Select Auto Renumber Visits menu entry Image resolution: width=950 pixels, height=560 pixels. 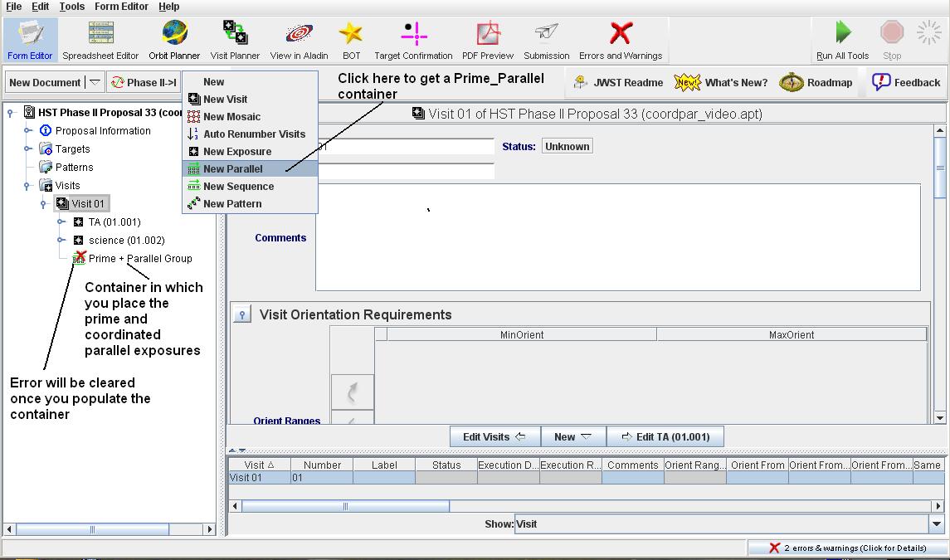(x=250, y=134)
